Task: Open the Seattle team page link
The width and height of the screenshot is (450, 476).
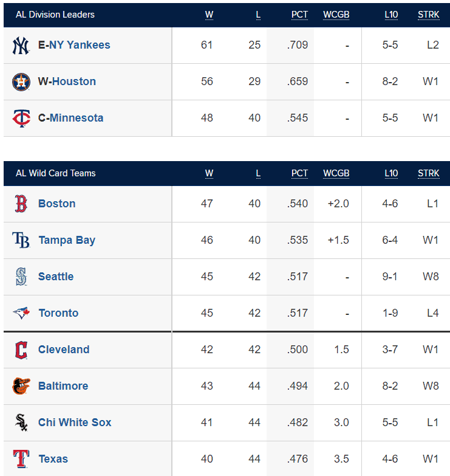Action: (56, 277)
